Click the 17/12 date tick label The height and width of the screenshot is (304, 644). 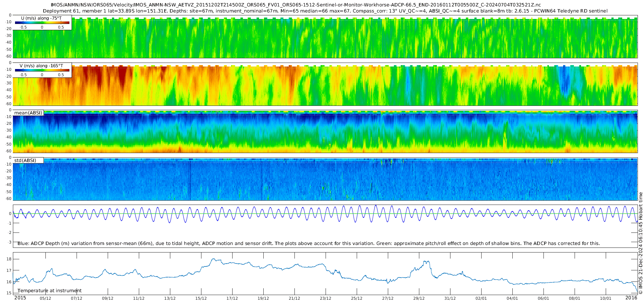click(x=232, y=298)
